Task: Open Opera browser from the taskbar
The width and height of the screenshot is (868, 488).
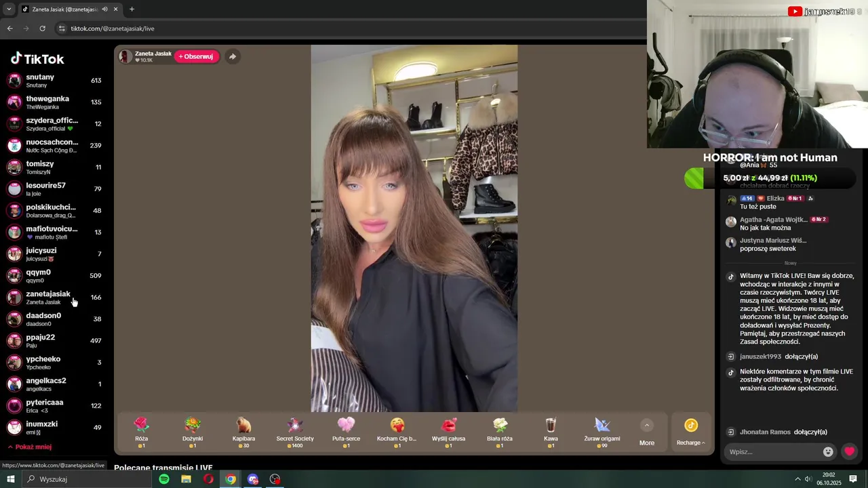Action: [x=208, y=479]
